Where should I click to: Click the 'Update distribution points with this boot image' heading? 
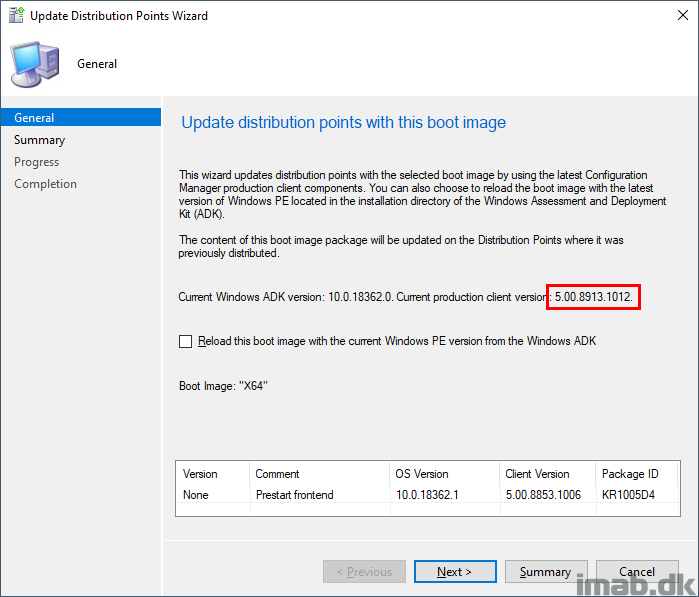click(343, 123)
